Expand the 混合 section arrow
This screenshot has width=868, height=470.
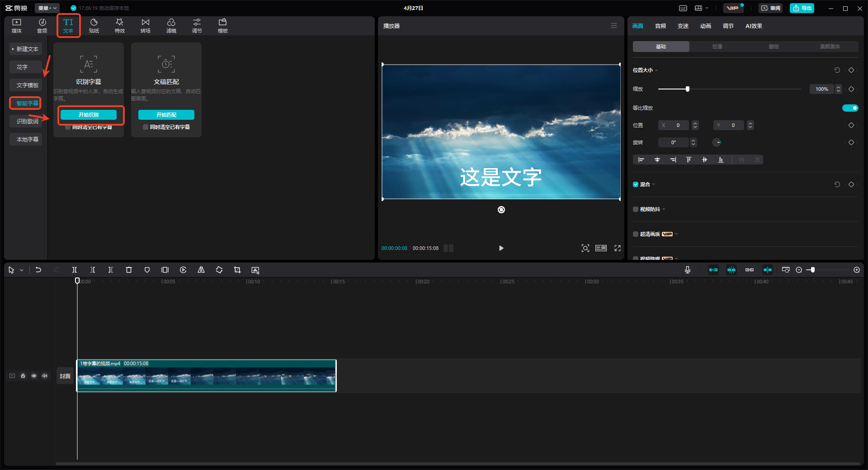click(x=654, y=184)
